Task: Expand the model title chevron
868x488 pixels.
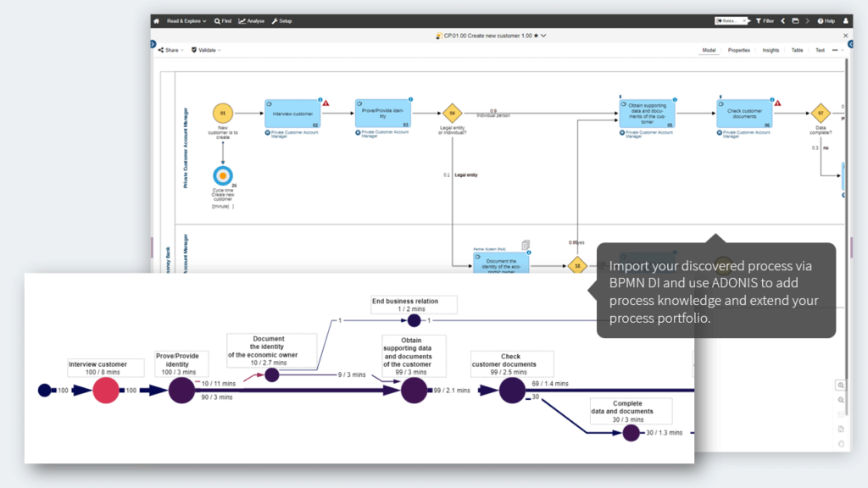Action: pos(543,36)
